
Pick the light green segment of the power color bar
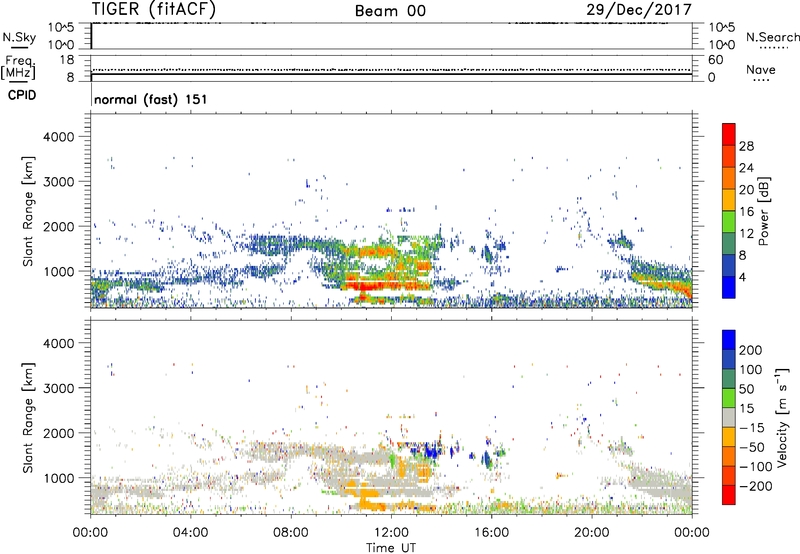(x=729, y=221)
